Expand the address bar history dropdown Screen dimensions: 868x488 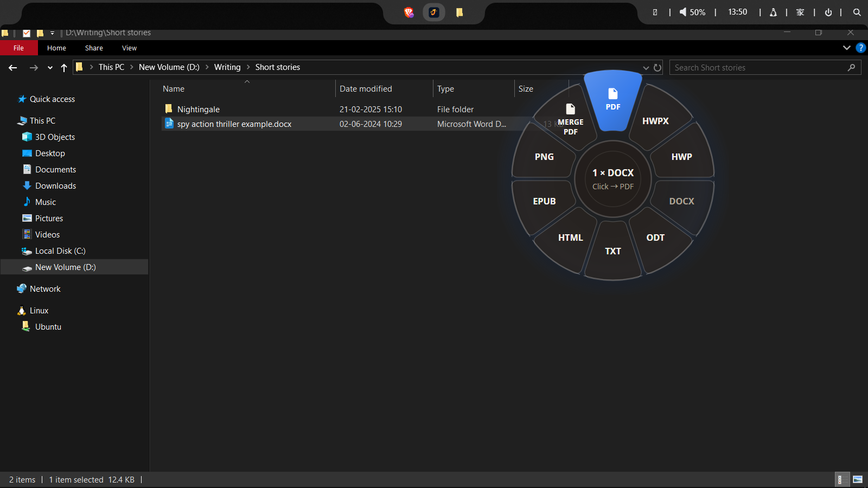pyautogui.click(x=646, y=68)
